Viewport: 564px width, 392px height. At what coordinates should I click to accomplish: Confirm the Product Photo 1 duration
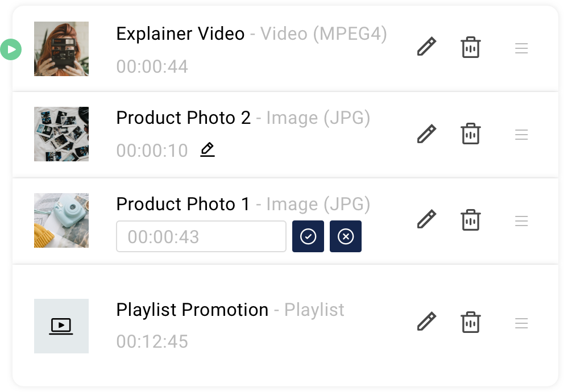click(x=308, y=236)
